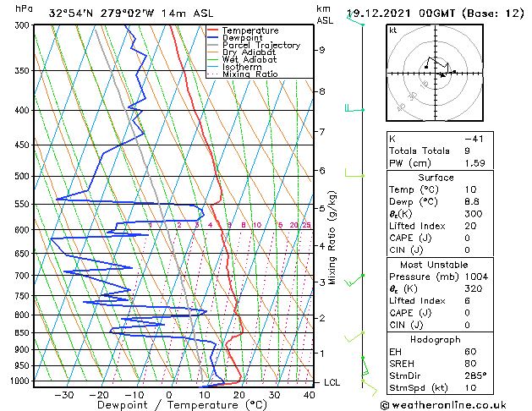Viewport: 532px width, 411px height.
Task: Click the 9 km altitude tick label
Action: (321, 50)
